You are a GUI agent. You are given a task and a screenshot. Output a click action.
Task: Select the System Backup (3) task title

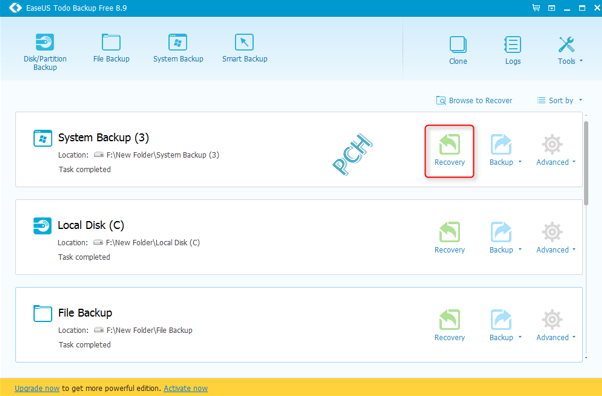[x=103, y=138]
